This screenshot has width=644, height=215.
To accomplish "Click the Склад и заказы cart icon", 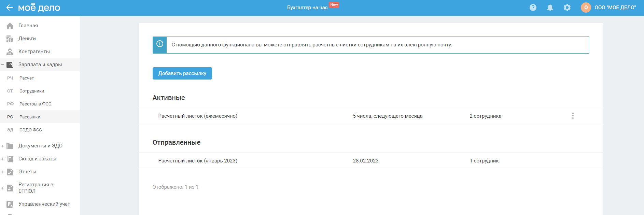I will [x=10, y=159].
